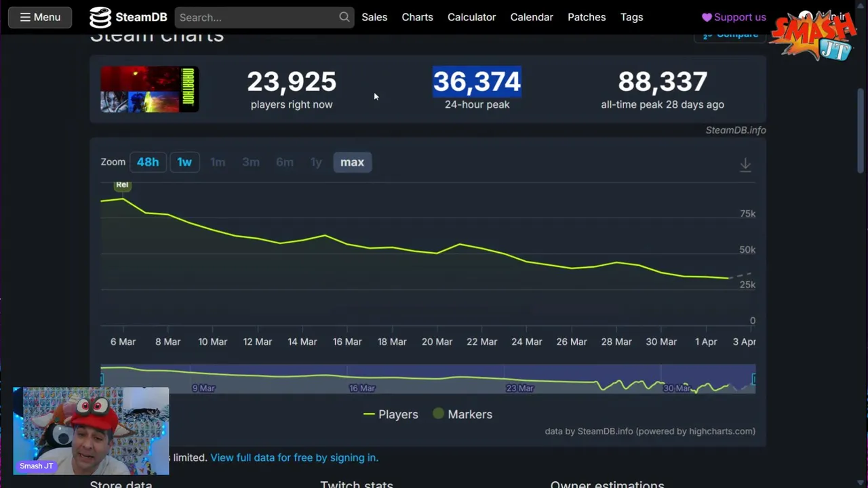
Task: Select the 1m zoom option
Action: point(218,162)
